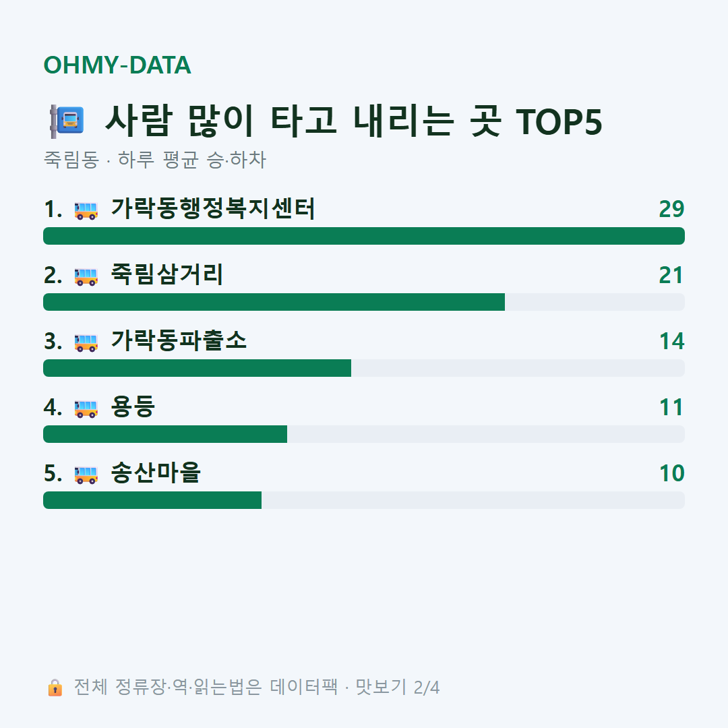Click the progress bar under 가락동파출소
Image resolution: width=728 pixels, height=728 pixels.
364,368
